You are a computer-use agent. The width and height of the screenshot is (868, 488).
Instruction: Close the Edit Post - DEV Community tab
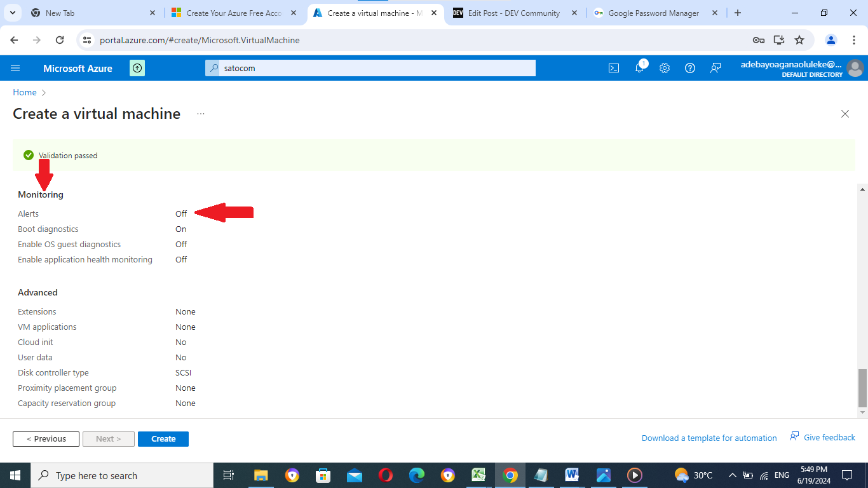pyautogui.click(x=574, y=13)
